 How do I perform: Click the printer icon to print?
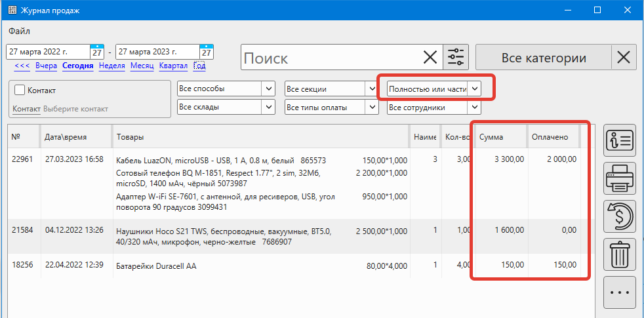(x=619, y=179)
